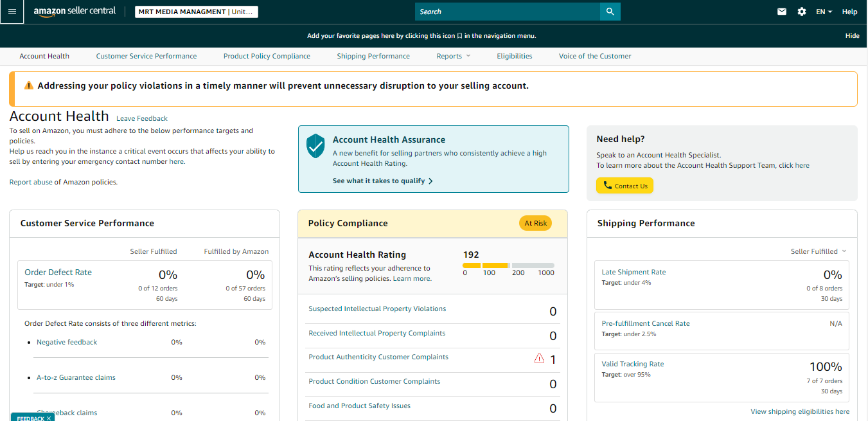Image resolution: width=868 pixels, height=421 pixels.
Task: Open the MRT MEDIA MANAGMENT account switcher
Action: 197,12
